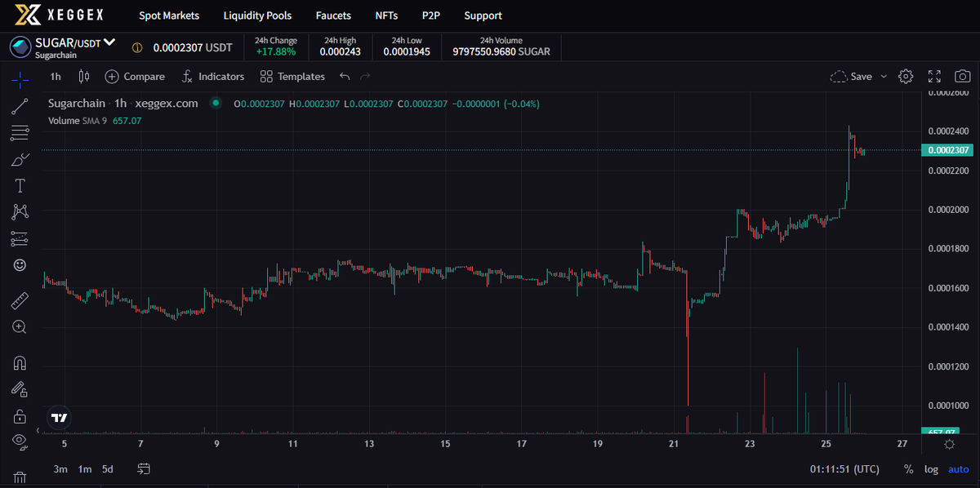The width and height of the screenshot is (980, 488).
Task: Take a chart snapshot with the camera icon
Action: tap(962, 76)
